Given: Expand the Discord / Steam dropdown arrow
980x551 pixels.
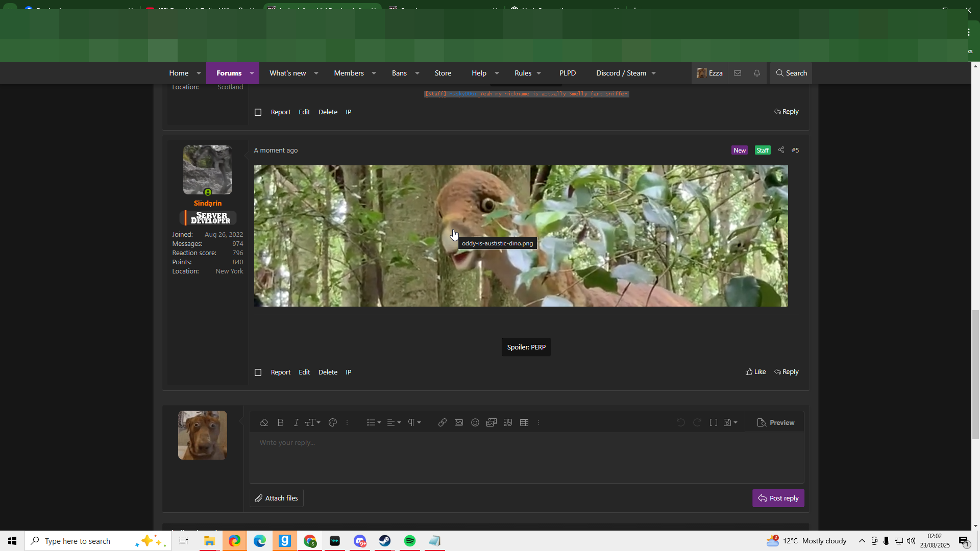Looking at the screenshot, I should coord(653,73).
